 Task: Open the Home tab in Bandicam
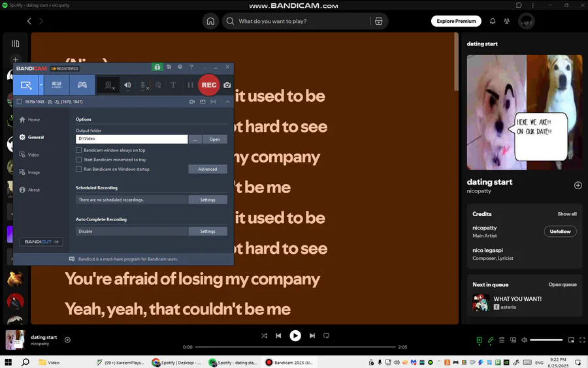tap(30, 119)
